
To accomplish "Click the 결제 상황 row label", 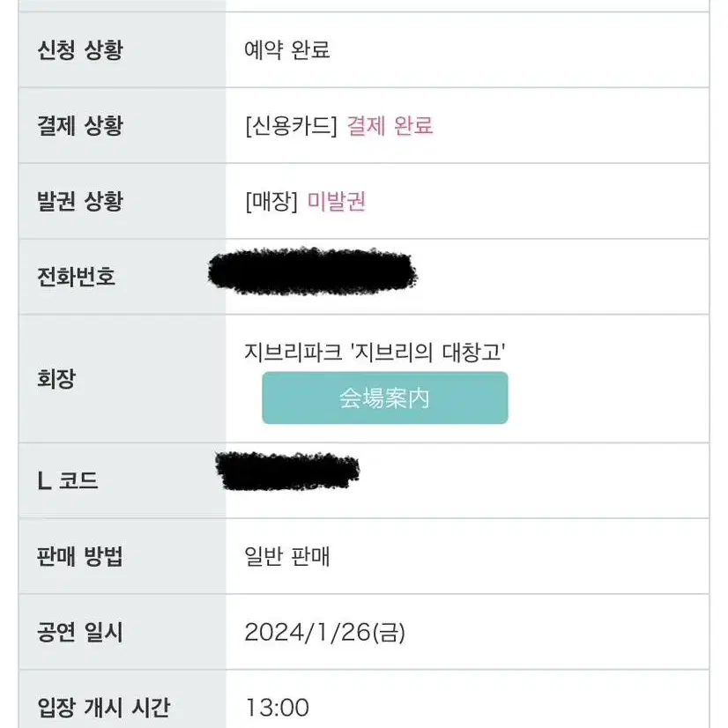I will click(80, 125).
